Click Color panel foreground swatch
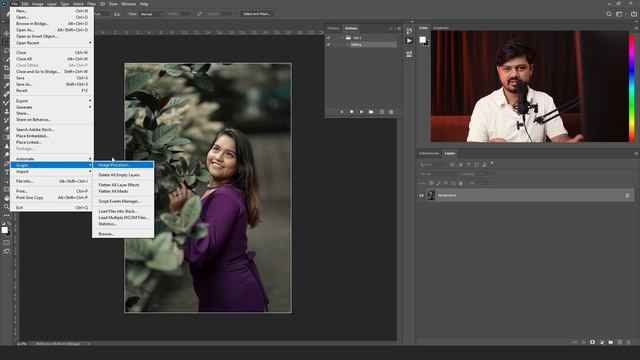The width and height of the screenshot is (640, 360). click(x=422, y=40)
